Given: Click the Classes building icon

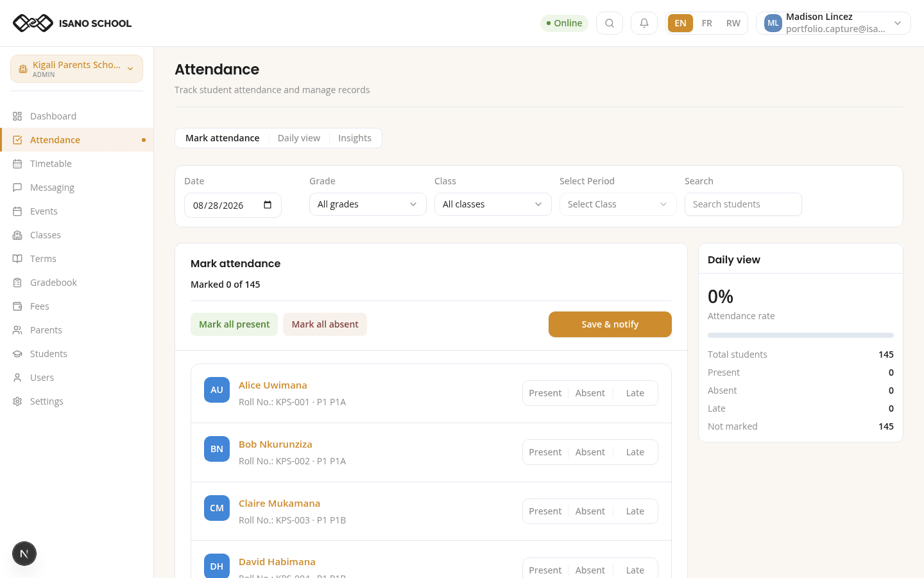Looking at the screenshot, I should pyautogui.click(x=17, y=235).
